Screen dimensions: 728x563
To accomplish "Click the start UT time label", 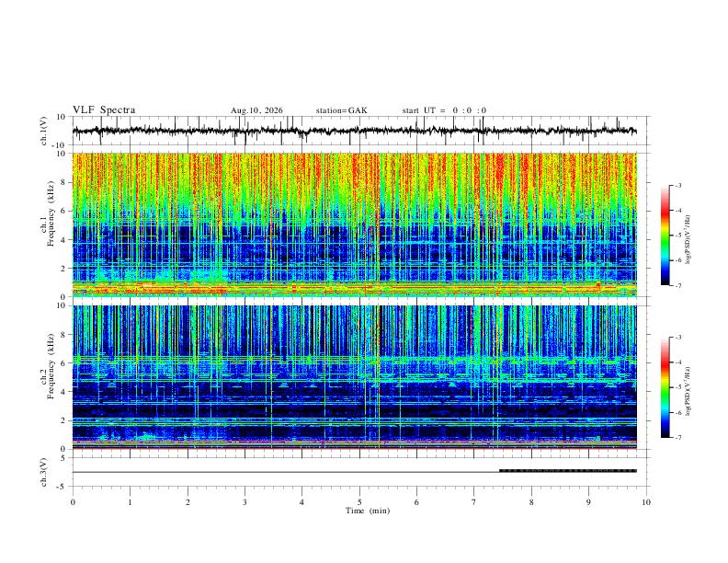I will click(x=444, y=110).
